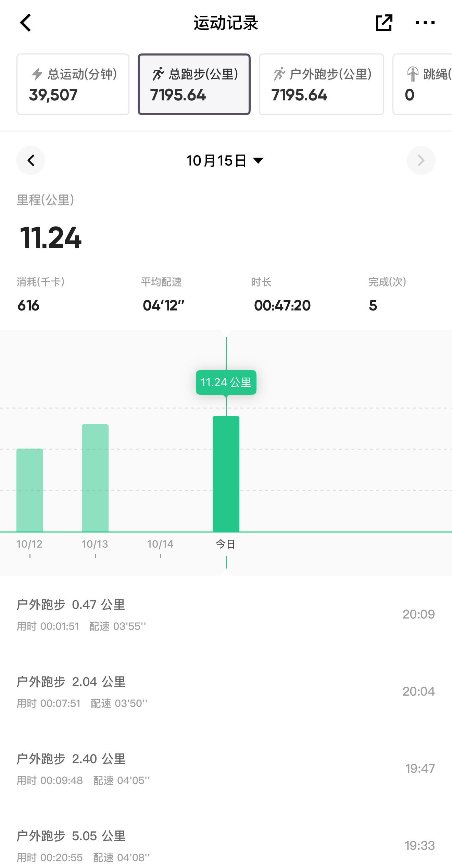The image size is (452, 868).
Task: Open the 户外跑步 2.40 公里 record
Action: 226,769
